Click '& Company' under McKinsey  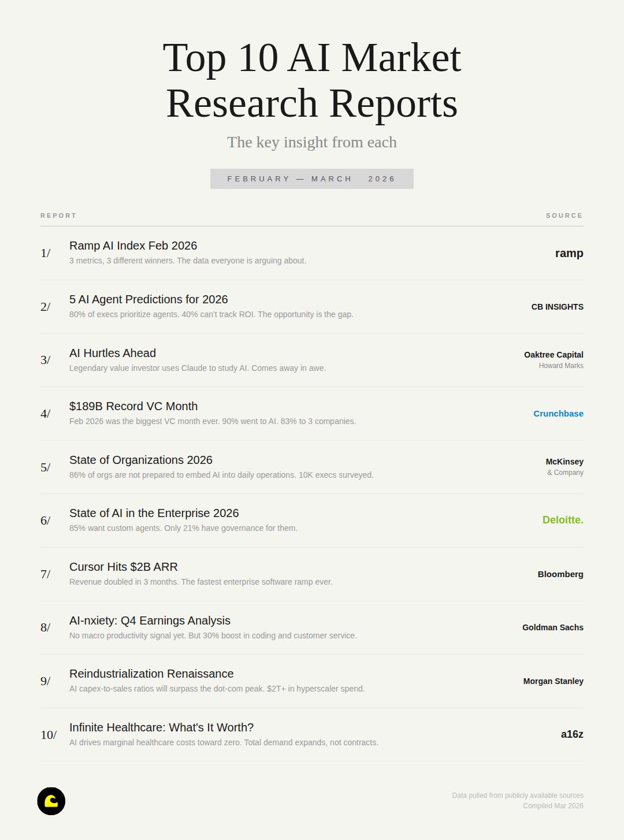[565, 473]
